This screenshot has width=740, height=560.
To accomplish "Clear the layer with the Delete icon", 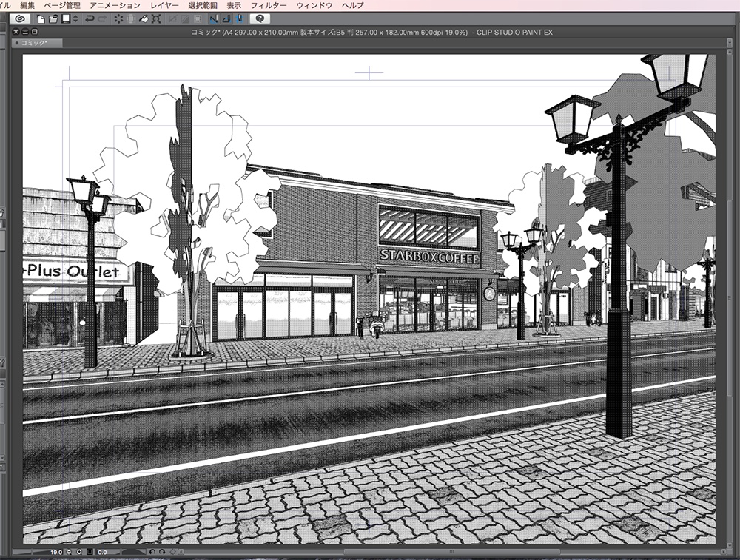I will [118, 19].
